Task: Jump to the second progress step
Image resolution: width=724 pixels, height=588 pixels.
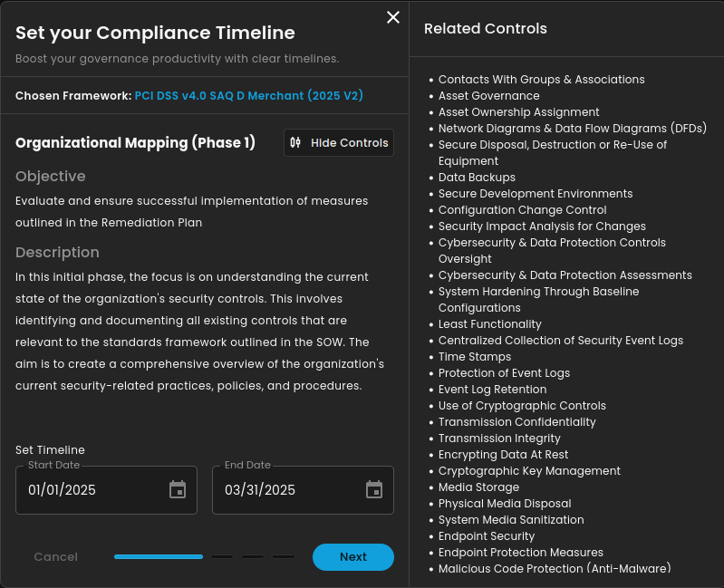Action: point(222,557)
